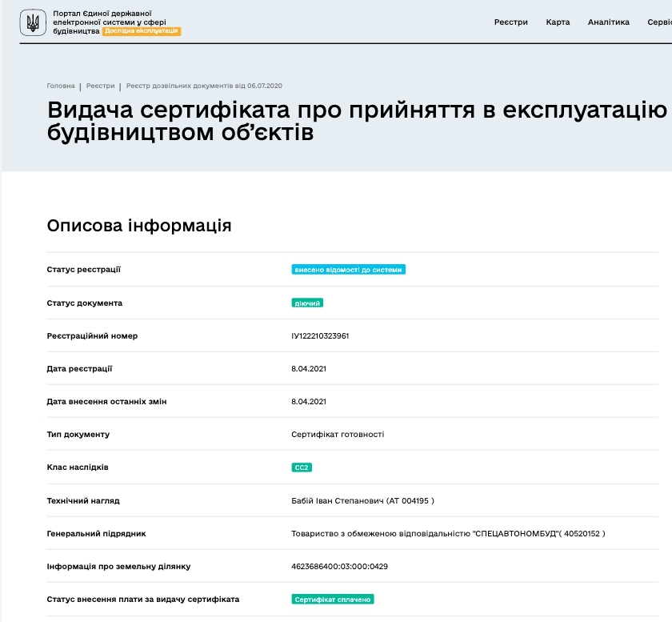Click the page heading 'Видача сертифіката'

tap(358, 121)
